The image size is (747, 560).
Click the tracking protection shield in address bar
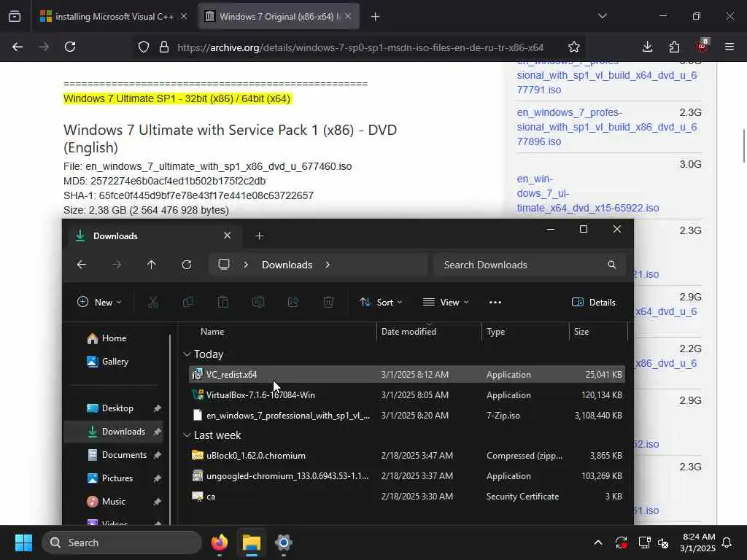coord(144,47)
